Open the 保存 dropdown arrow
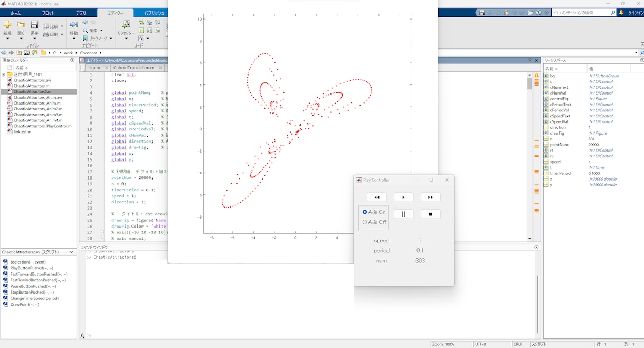 click(34, 39)
